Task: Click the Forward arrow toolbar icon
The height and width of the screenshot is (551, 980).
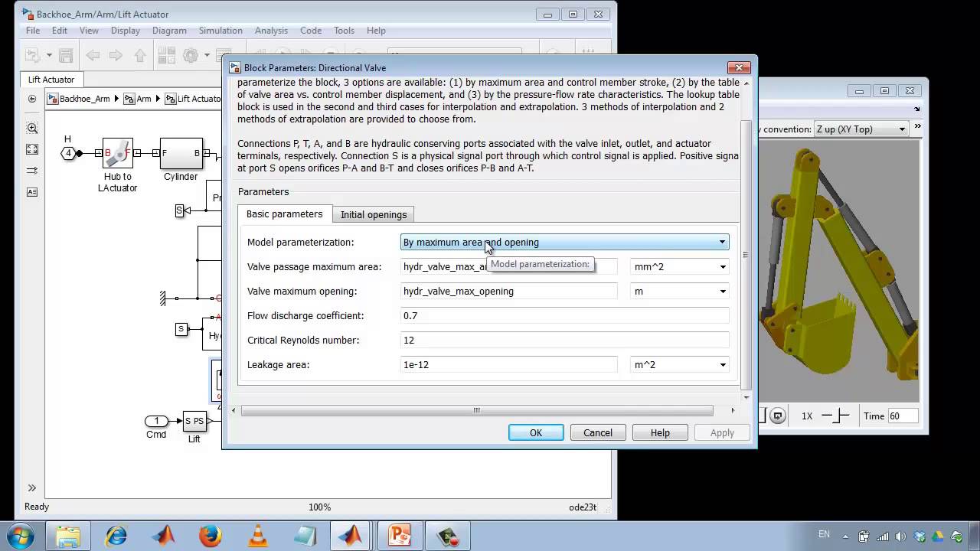Action: click(x=116, y=55)
